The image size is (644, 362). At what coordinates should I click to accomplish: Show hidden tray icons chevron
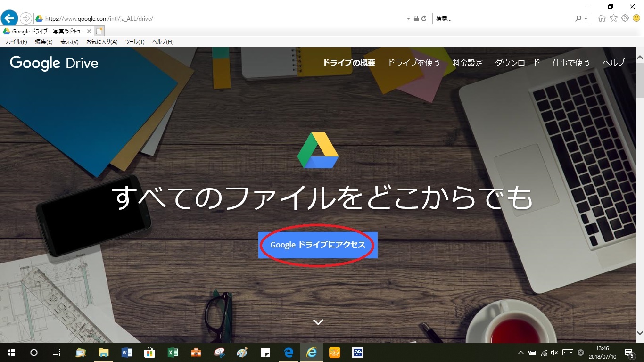pos(521,353)
